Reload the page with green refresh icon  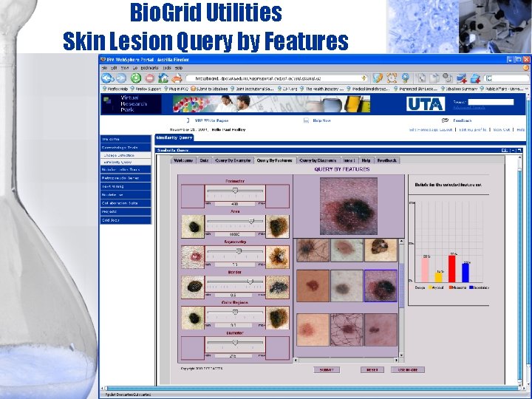(136, 78)
